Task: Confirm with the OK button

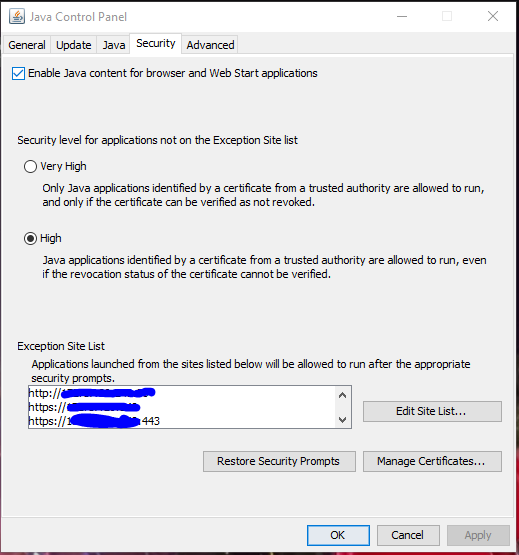Action: [x=338, y=535]
